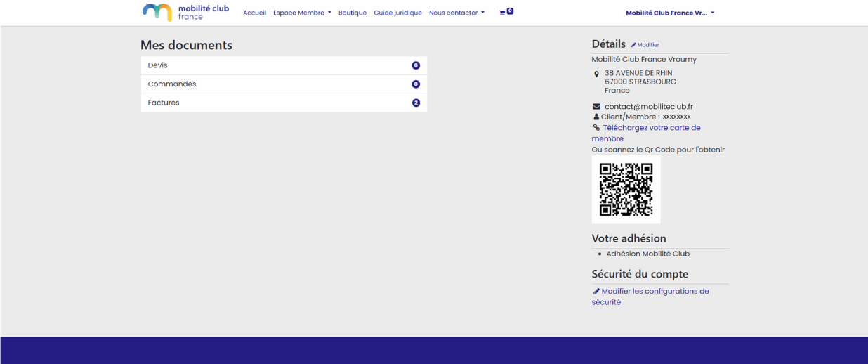The height and width of the screenshot is (364, 868).
Task: Click the 38 AVENUE DE RHIN address text
Action: pos(638,73)
